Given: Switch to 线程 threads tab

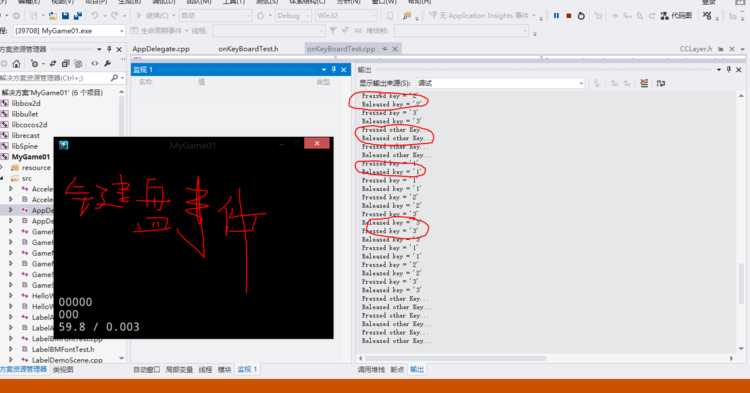Looking at the screenshot, I should [205, 370].
